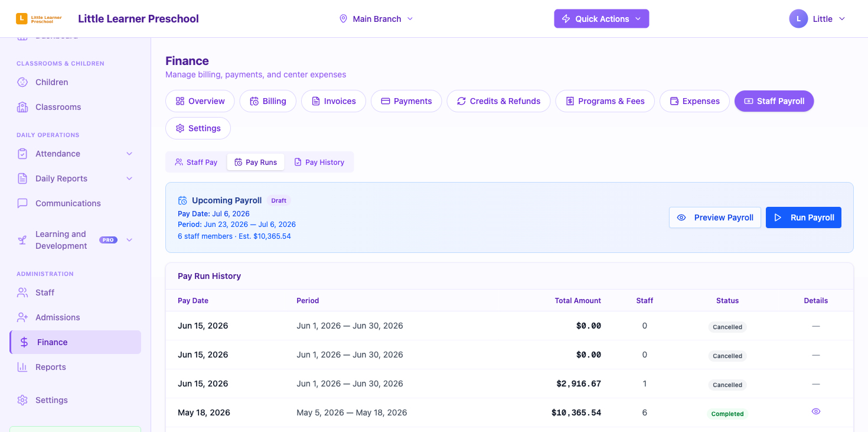Click the calendar icon beside Upcoming Payroll
Viewport: 868px width, 432px height.
tap(182, 200)
